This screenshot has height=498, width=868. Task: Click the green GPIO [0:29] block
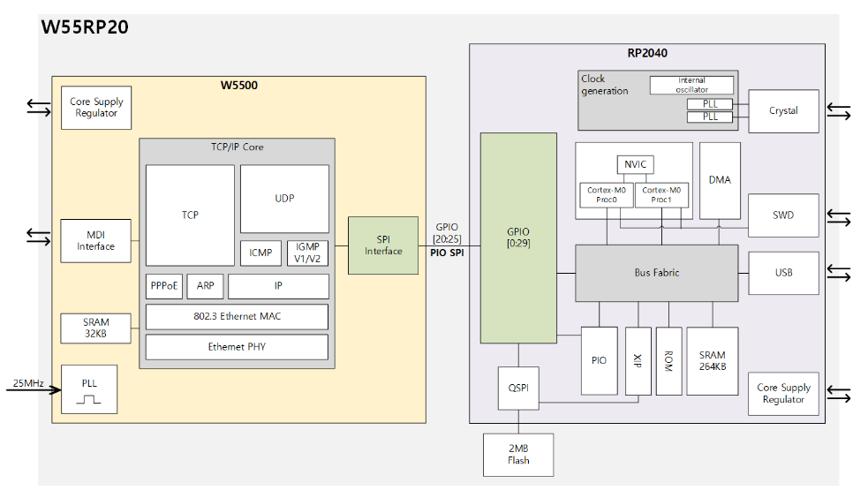(518, 238)
